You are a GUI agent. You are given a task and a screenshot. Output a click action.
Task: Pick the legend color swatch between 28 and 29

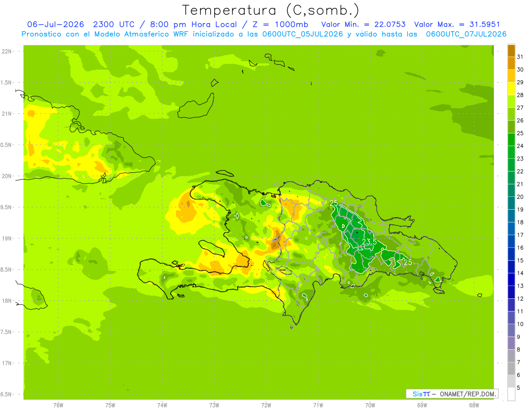click(511, 88)
